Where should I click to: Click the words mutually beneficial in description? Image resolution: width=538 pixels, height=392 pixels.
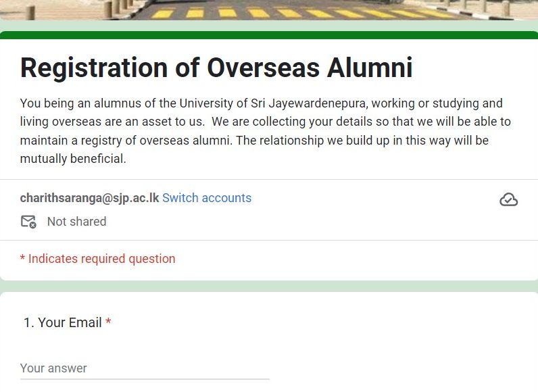73,160
